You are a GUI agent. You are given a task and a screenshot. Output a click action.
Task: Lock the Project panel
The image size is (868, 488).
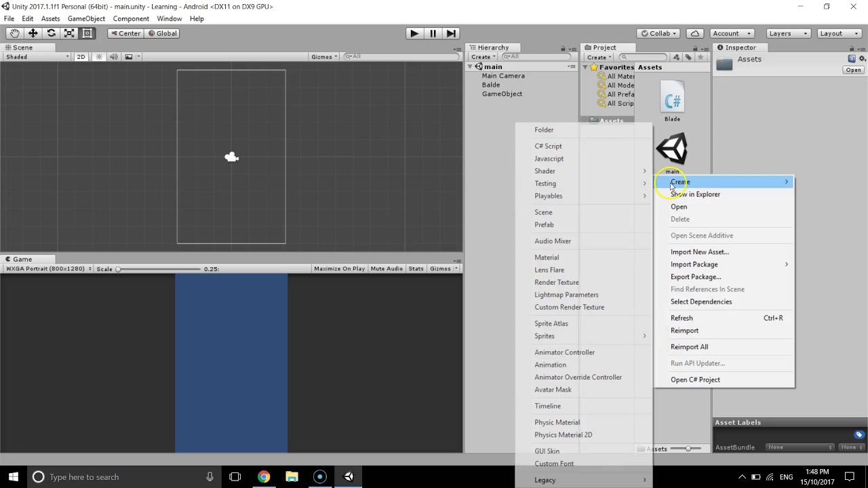point(696,48)
